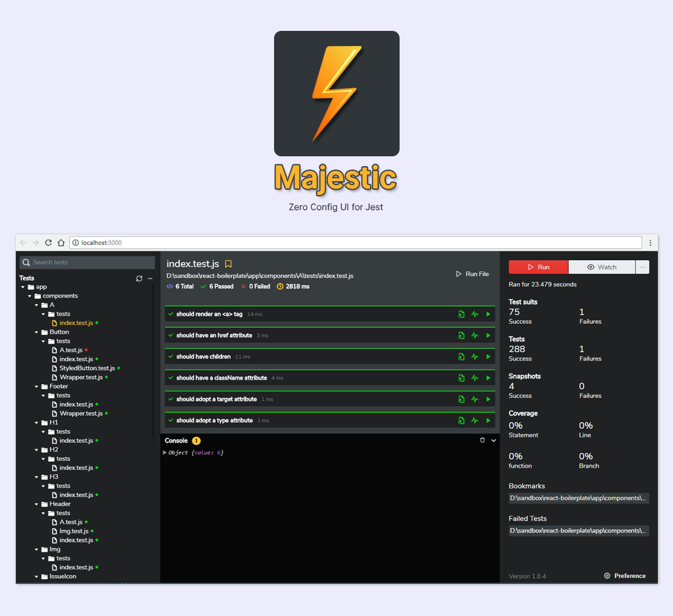Open snapshot icon for 'should have an href attribute'
Screen dimensions: 673x616
(x=461, y=336)
